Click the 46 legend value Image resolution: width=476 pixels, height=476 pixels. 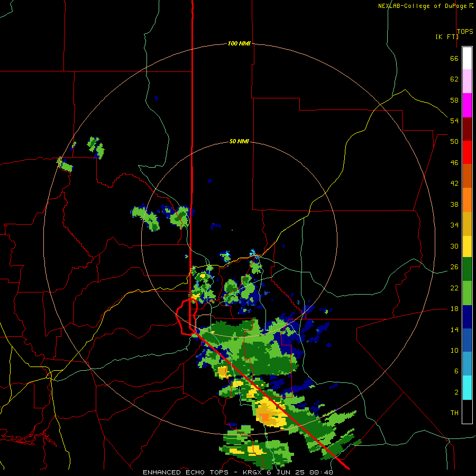[x=454, y=163]
